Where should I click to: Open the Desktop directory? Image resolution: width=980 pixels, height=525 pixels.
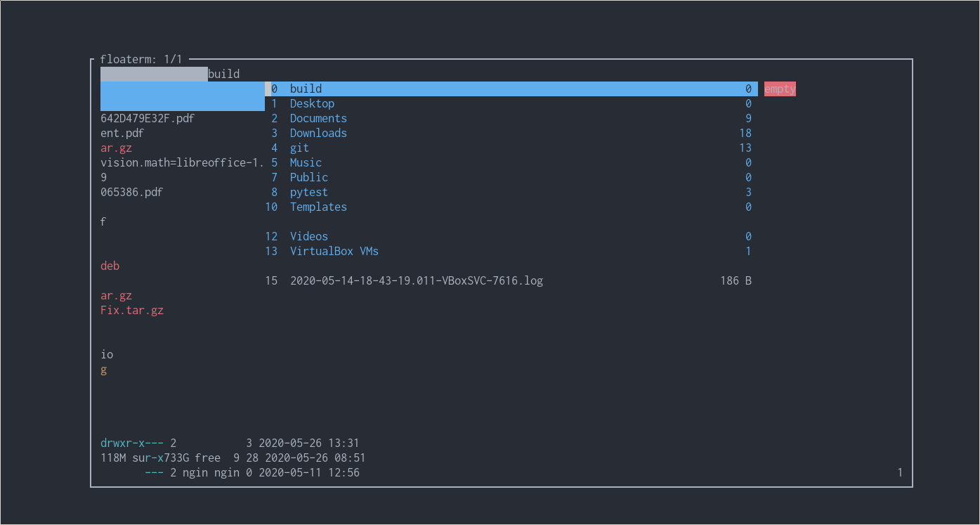point(311,103)
